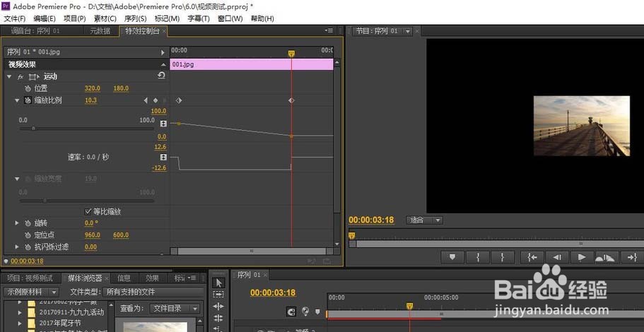
Task: Open 查看为 文件目录 dropdown
Action: click(175, 309)
